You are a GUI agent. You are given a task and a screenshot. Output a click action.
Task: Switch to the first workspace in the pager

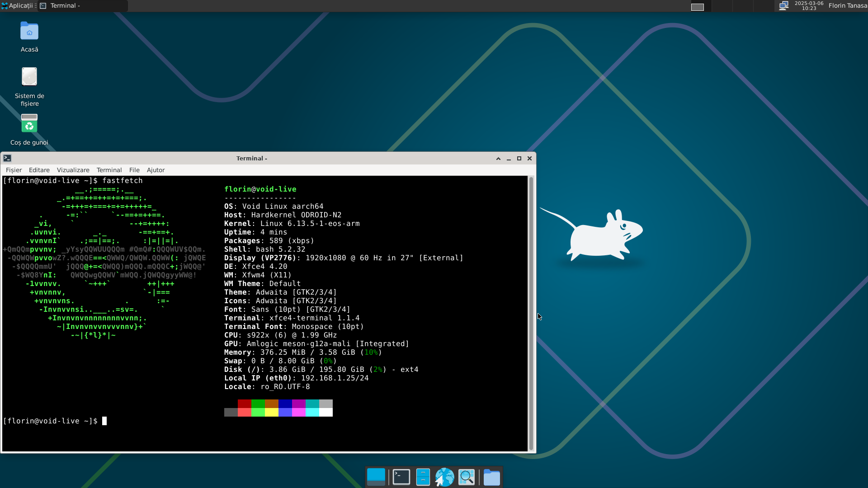point(698,6)
